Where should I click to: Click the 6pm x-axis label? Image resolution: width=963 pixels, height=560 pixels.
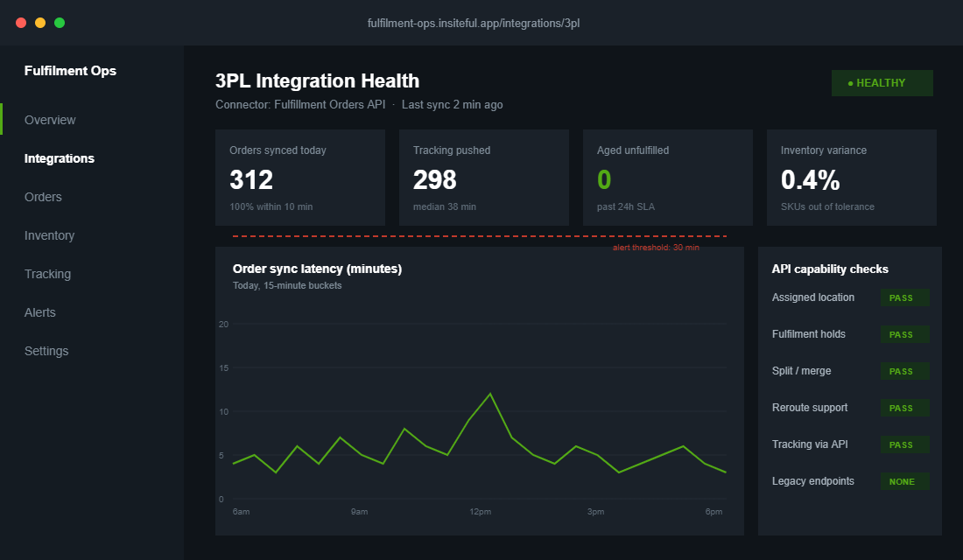click(713, 512)
